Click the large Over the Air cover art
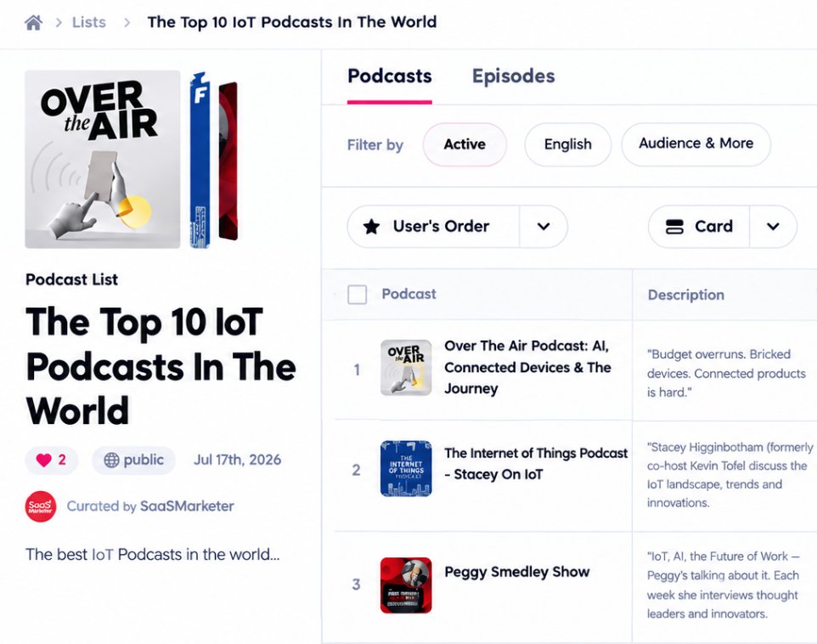Image resolution: width=817 pixels, height=644 pixels. coord(103,159)
